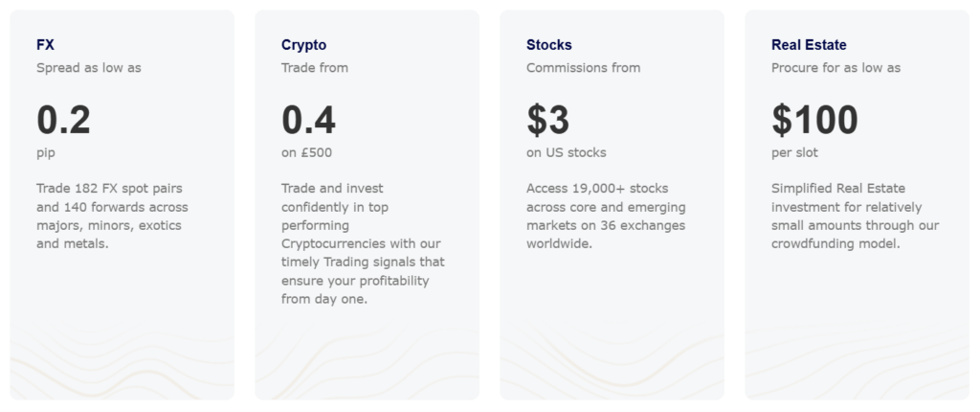Click "Procure for as low as" subtitle
The image size is (980, 412).
coord(835,68)
